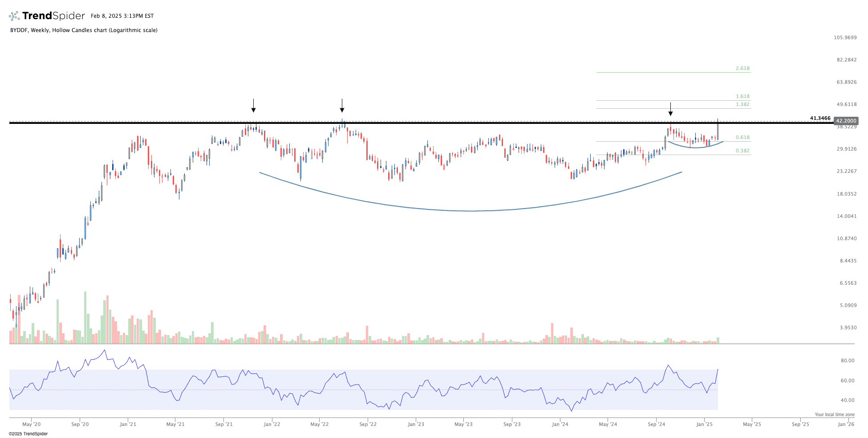Click the TrendSpider logo icon
The width and height of the screenshot is (868, 438).
pyautogui.click(x=14, y=16)
